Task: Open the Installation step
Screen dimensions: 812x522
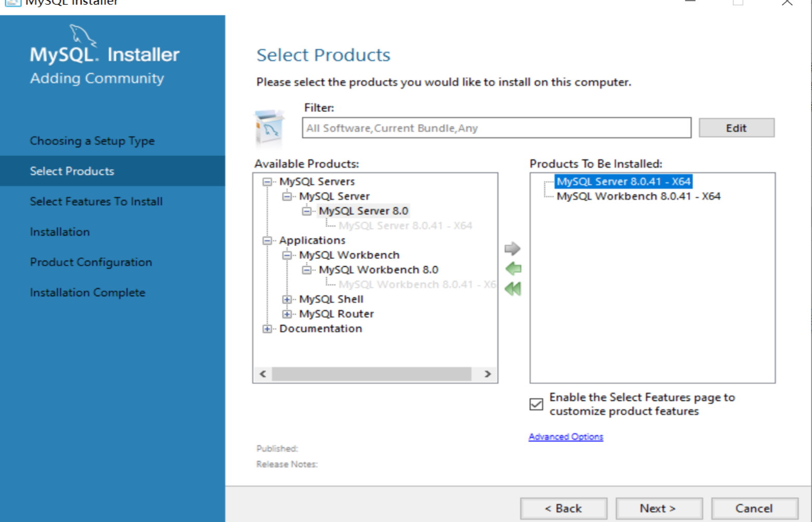Action: point(60,232)
